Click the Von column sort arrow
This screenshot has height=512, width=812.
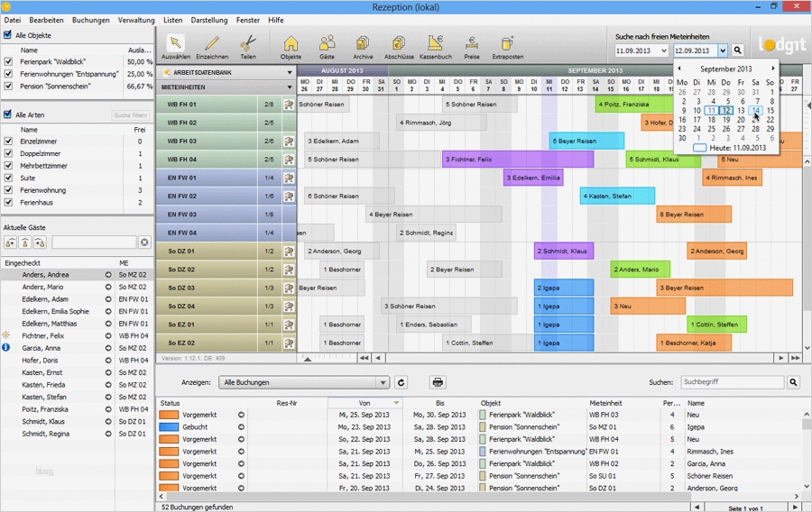(396, 403)
